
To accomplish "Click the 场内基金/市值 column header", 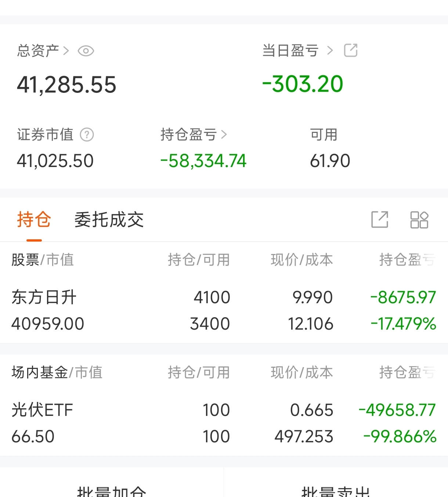I will click(x=57, y=373).
